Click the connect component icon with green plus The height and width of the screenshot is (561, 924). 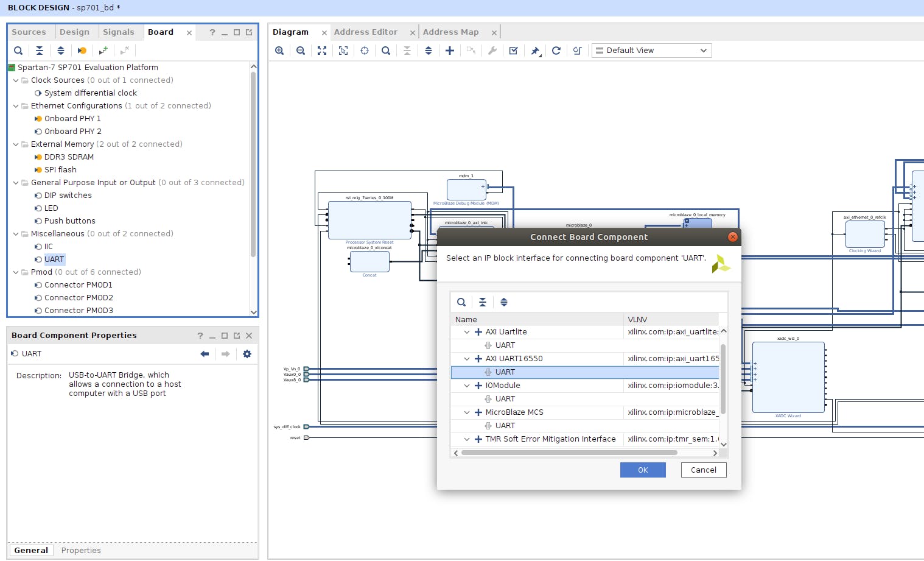click(x=103, y=51)
